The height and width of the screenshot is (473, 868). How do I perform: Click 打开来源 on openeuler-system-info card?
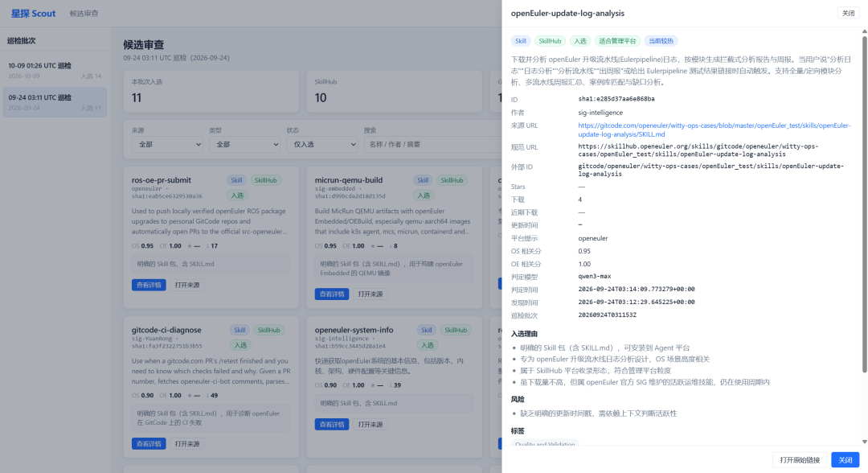[371, 424]
